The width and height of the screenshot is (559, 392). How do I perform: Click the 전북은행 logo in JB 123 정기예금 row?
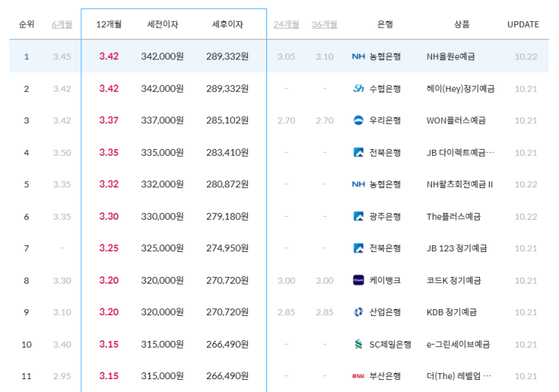tap(358, 248)
